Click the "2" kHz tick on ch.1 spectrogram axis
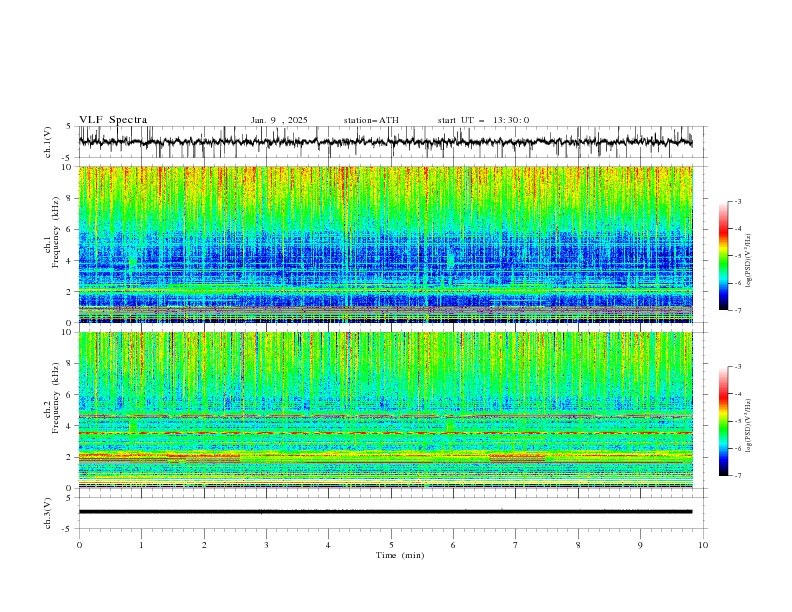The width and height of the screenshot is (792, 612). (69, 292)
